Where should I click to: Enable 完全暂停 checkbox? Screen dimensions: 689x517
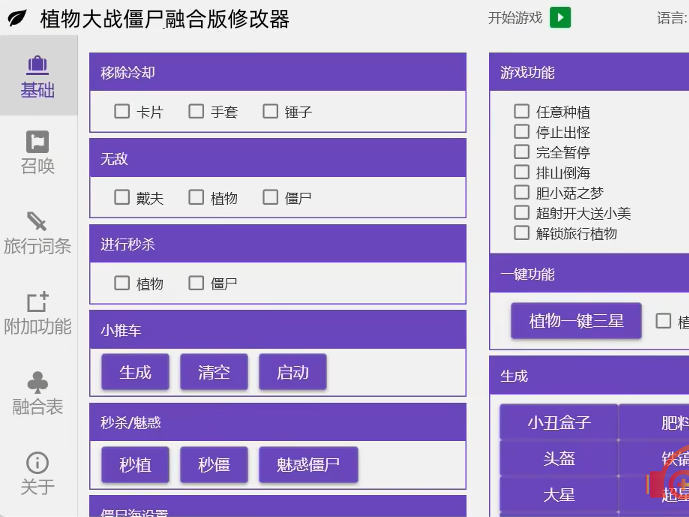click(x=521, y=152)
